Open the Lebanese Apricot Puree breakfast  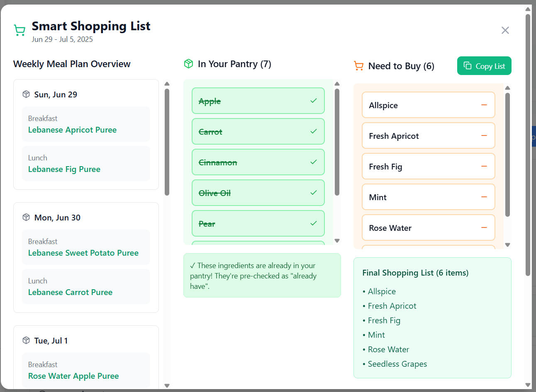(x=72, y=130)
